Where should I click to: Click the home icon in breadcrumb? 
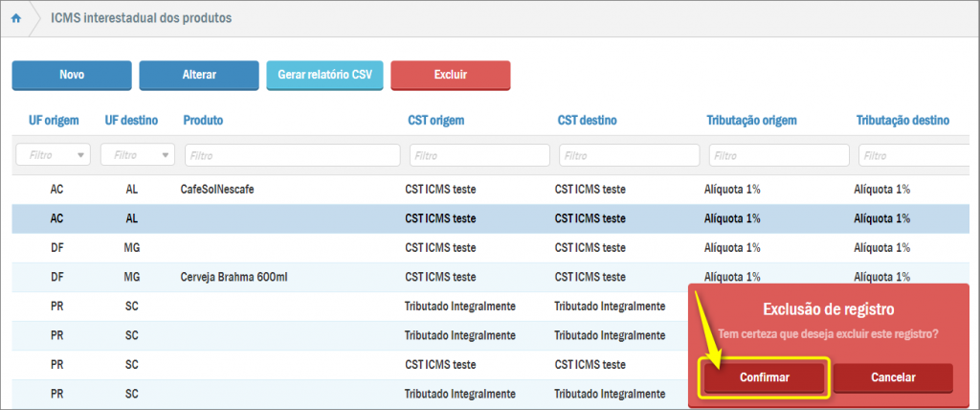tap(15, 18)
